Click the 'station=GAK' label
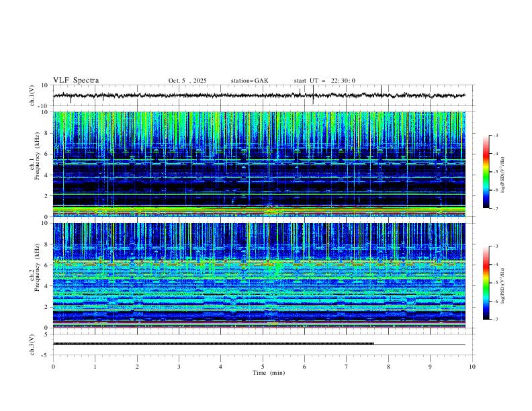The image size is (532, 411). (249, 81)
